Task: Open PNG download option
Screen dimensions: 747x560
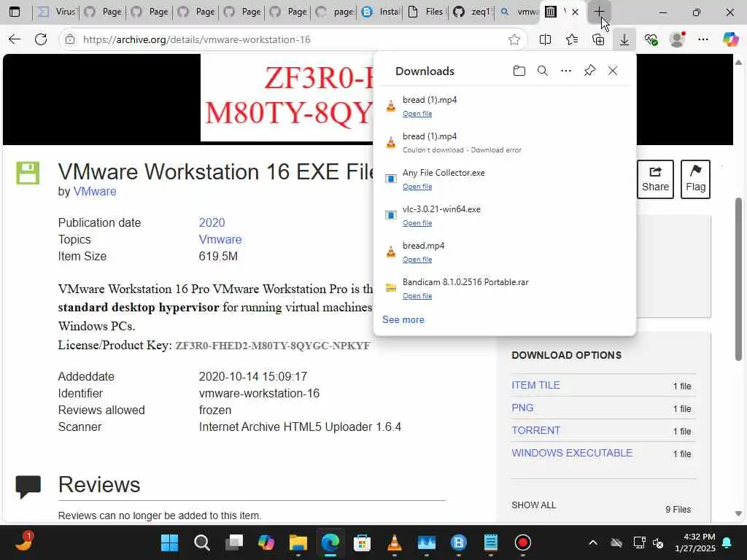Action: 522,408
